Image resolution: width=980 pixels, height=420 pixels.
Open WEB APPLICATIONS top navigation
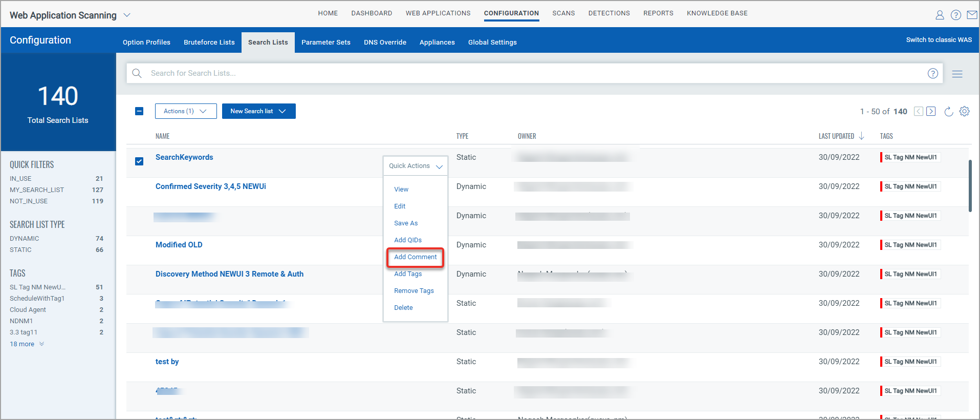[438, 13]
